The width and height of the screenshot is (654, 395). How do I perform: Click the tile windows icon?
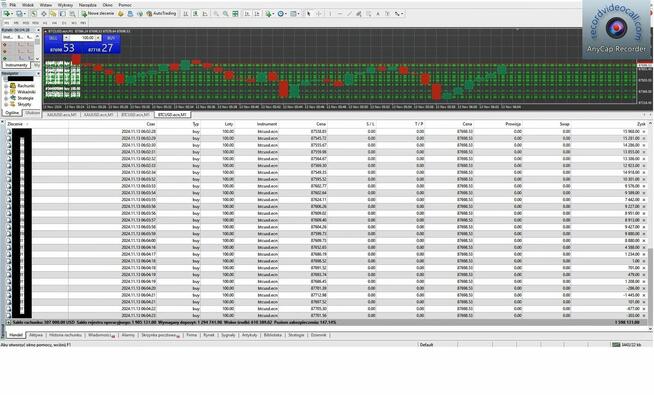pos(235,14)
